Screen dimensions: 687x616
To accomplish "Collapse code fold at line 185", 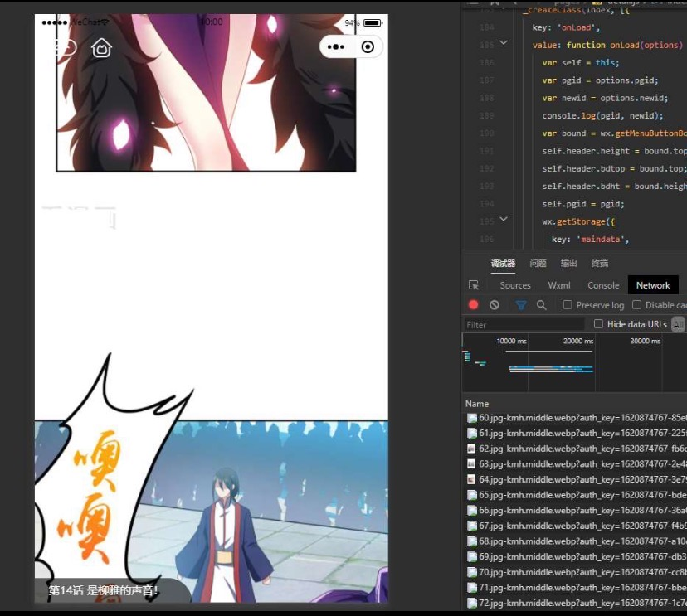I will tap(504, 42).
